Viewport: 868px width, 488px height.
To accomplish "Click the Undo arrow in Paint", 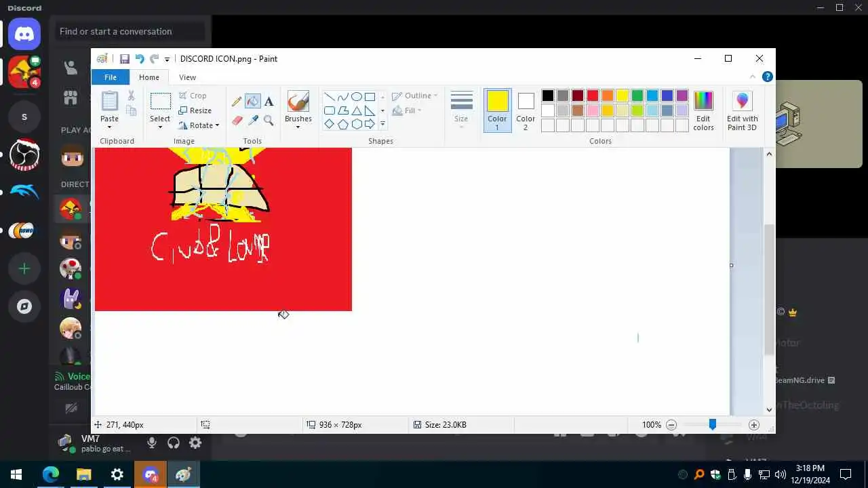I will [x=140, y=59].
